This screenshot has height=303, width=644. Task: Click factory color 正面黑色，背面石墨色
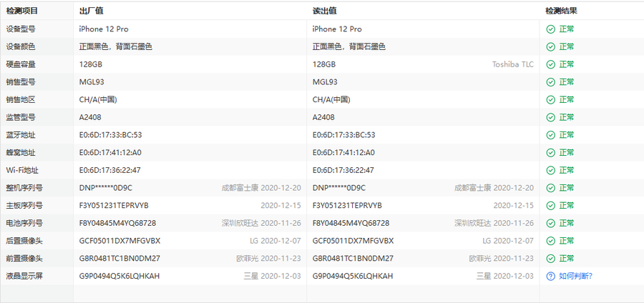(x=116, y=46)
